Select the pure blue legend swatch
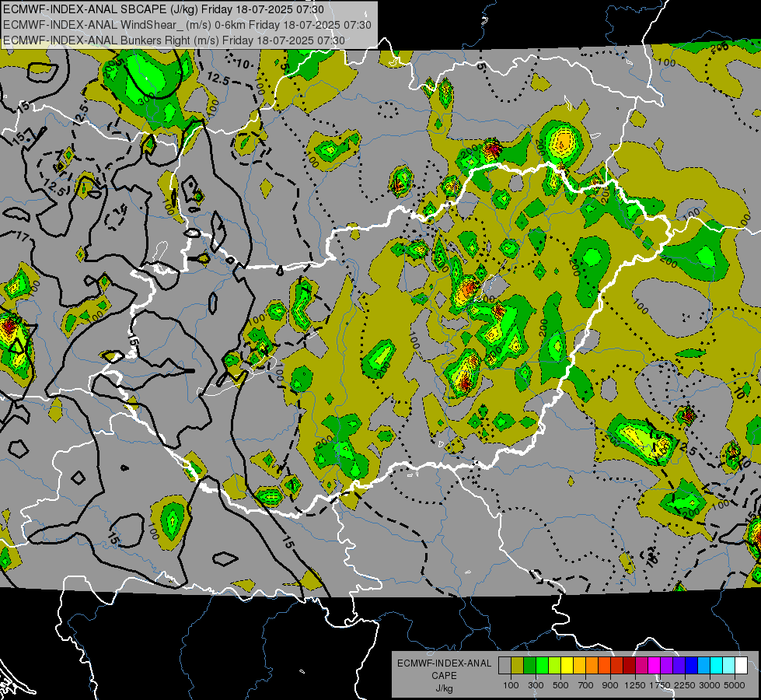 click(691, 666)
